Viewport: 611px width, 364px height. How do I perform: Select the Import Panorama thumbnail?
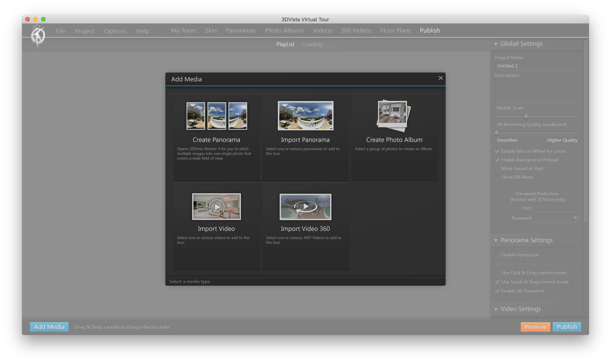point(305,115)
